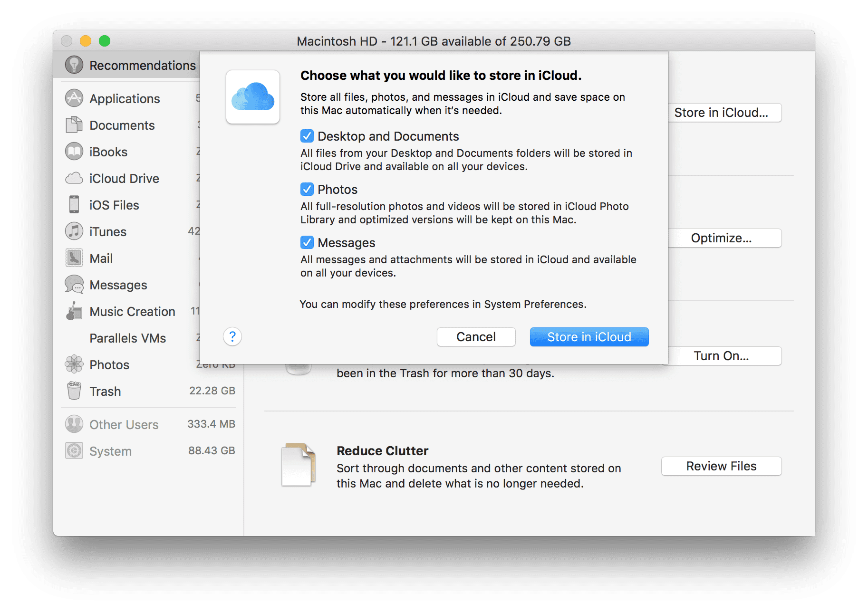Click the Messages speech bubble icon
The height and width of the screenshot is (612, 868).
tap(74, 285)
